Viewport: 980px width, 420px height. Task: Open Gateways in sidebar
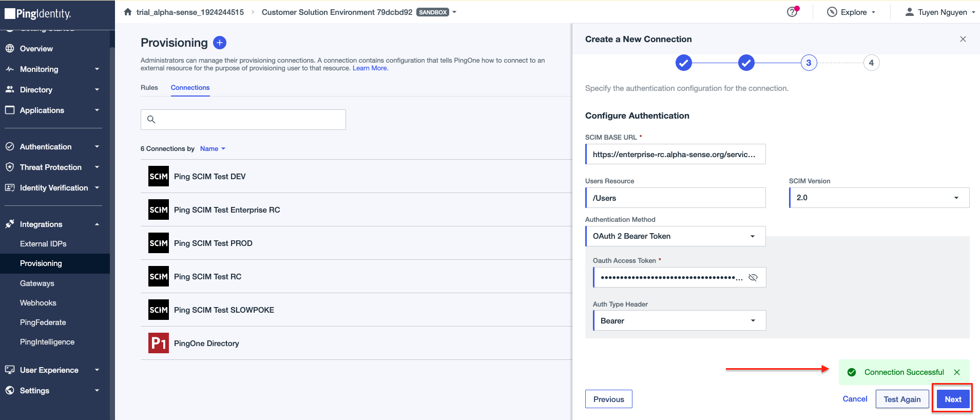tap(37, 283)
